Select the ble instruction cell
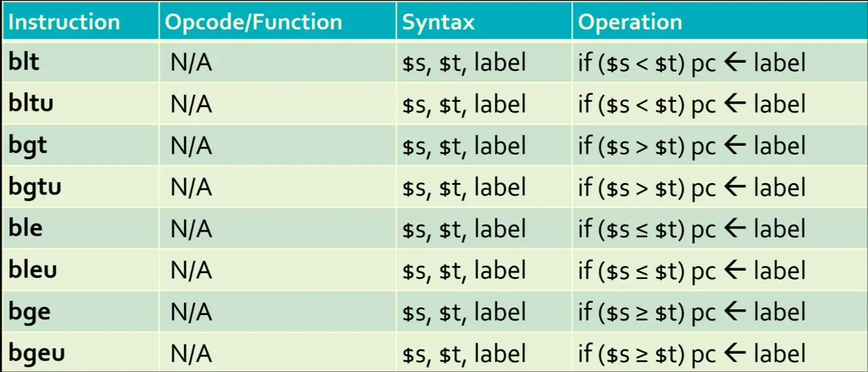The width and height of the screenshot is (868, 372). pos(25,229)
